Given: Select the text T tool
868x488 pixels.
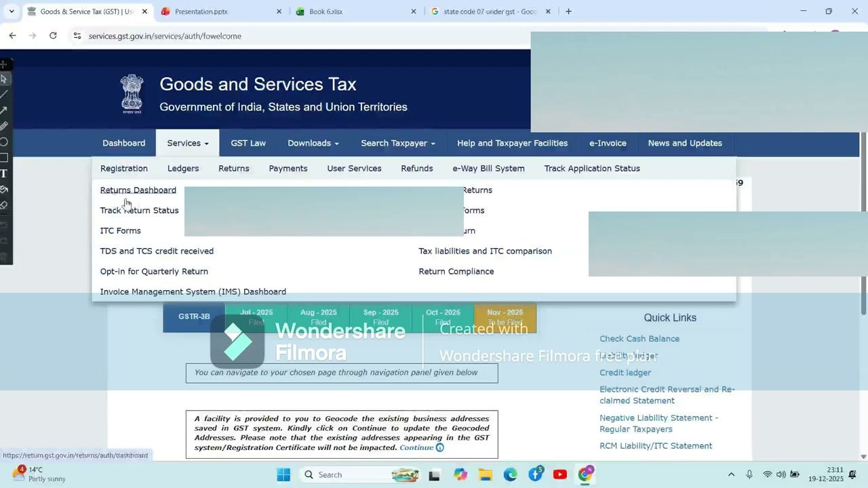Looking at the screenshot, I should (4, 174).
